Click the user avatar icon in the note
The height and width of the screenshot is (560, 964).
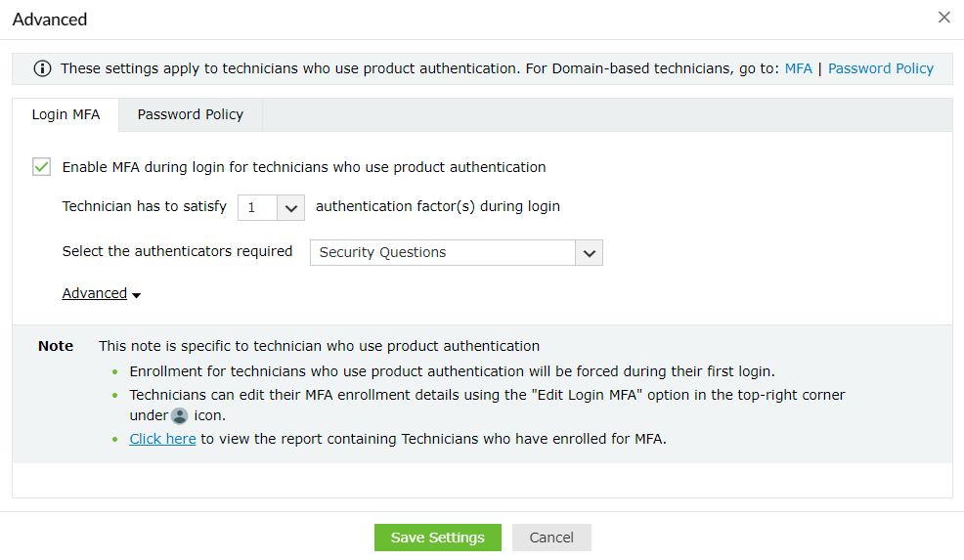click(180, 416)
